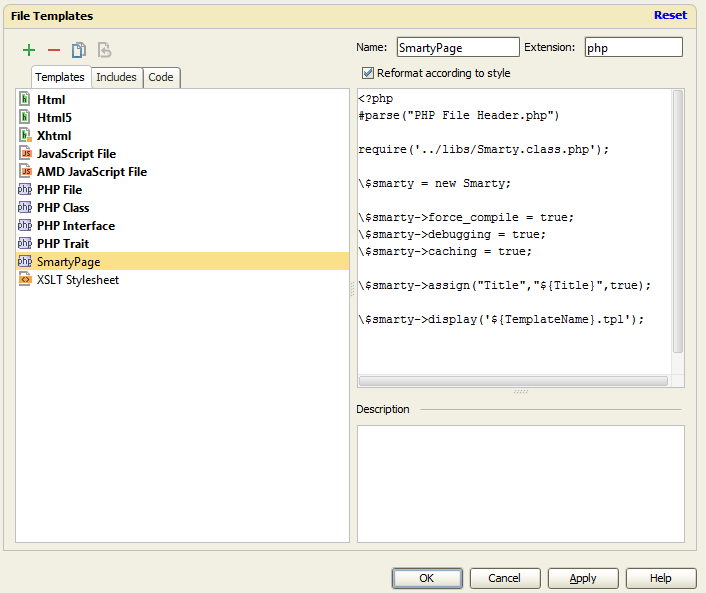This screenshot has height=593, width=706.
Task: Select the XSLT Stylesheet template
Action: [x=182, y=279]
